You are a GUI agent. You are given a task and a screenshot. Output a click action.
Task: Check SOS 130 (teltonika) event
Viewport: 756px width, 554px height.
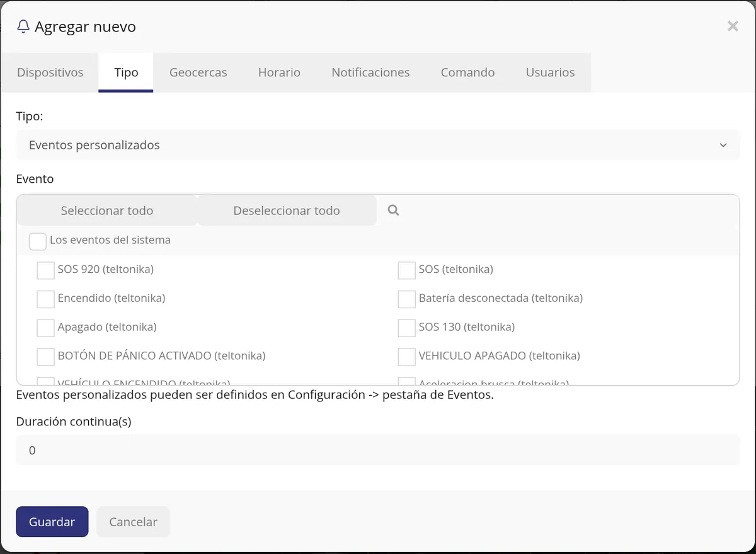[406, 328]
